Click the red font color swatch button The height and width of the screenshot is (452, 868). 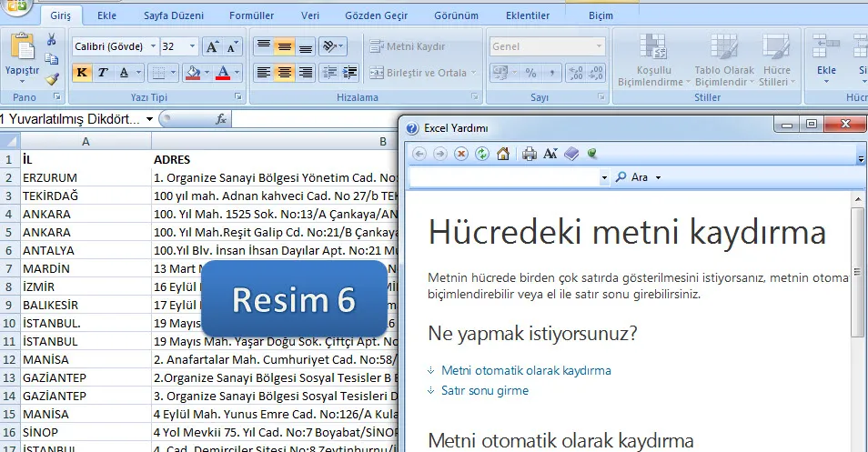pos(222,73)
